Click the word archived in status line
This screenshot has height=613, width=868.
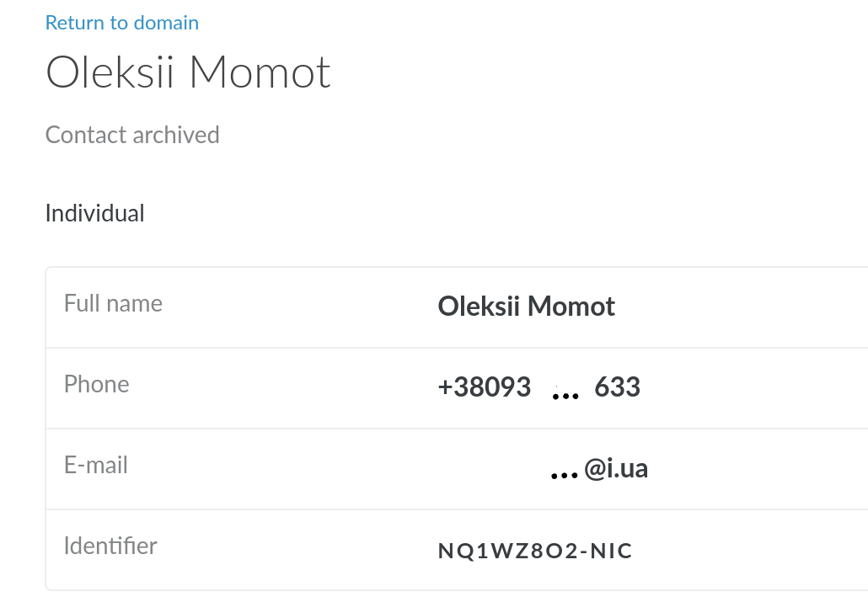181,135
